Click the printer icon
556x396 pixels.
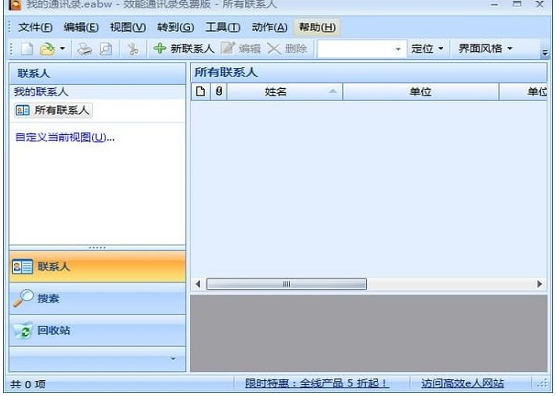(85, 49)
